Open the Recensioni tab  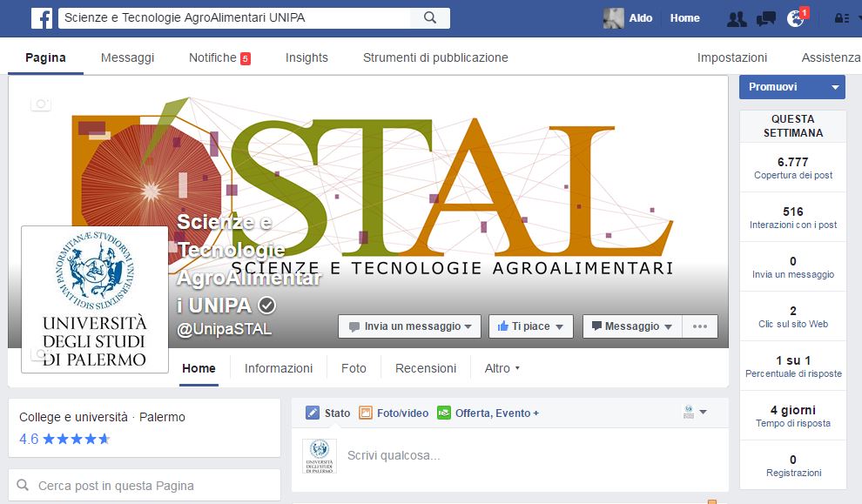tap(426, 368)
